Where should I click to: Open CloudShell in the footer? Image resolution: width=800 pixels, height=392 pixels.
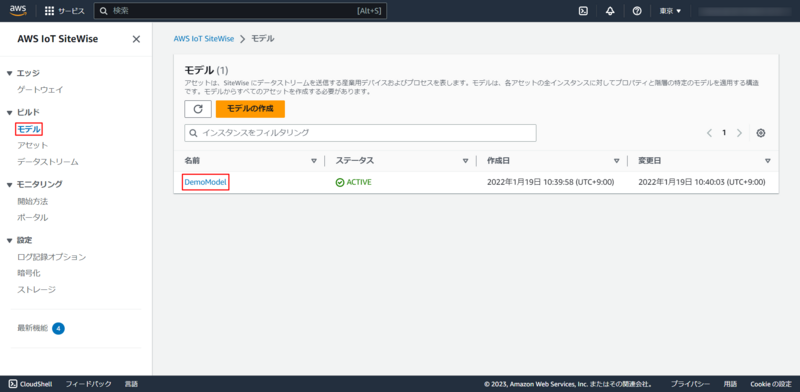tap(30, 384)
